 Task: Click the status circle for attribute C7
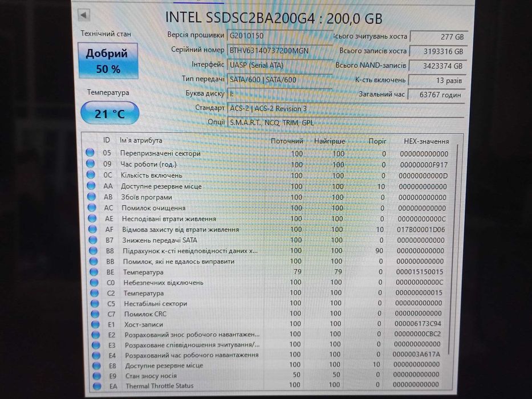click(95, 314)
